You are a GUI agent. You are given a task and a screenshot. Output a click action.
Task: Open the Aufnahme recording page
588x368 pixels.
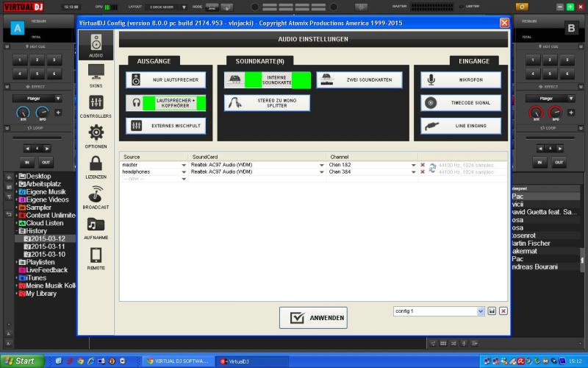coord(96,229)
